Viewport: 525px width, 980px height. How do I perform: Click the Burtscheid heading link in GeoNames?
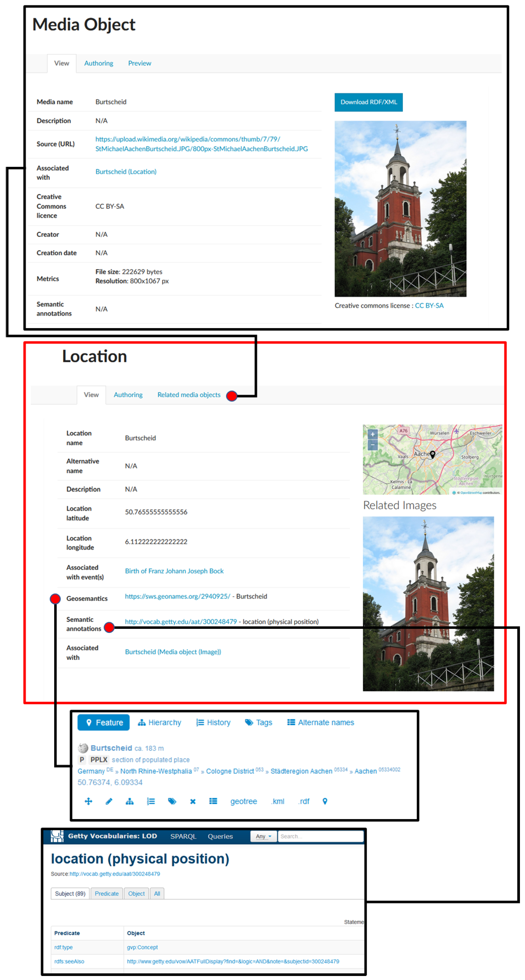coord(111,748)
